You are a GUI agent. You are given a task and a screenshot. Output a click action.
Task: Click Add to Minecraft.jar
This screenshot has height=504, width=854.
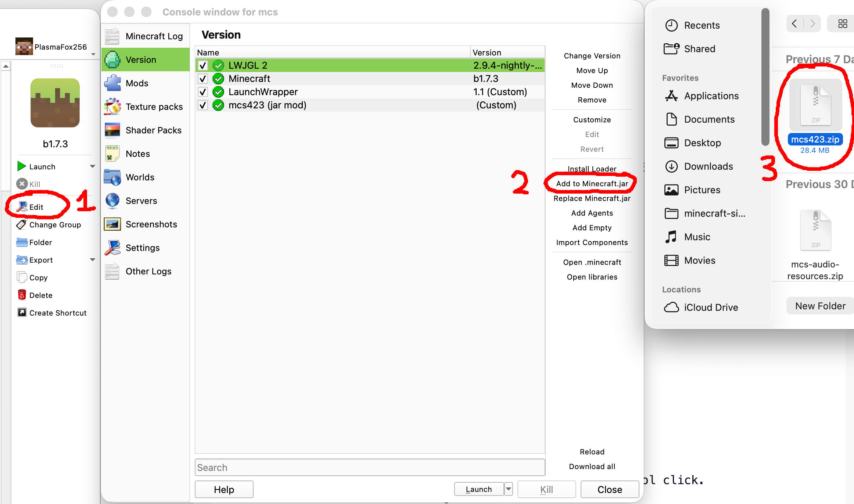click(x=592, y=184)
